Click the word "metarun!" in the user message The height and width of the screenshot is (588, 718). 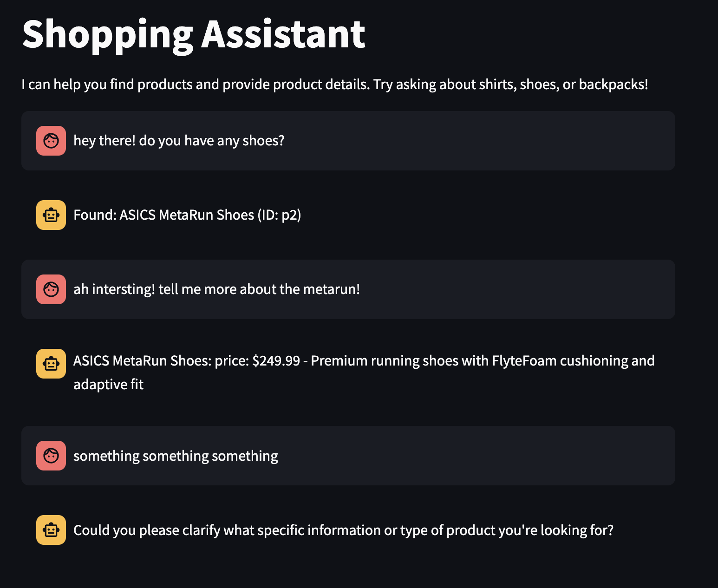tap(331, 289)
